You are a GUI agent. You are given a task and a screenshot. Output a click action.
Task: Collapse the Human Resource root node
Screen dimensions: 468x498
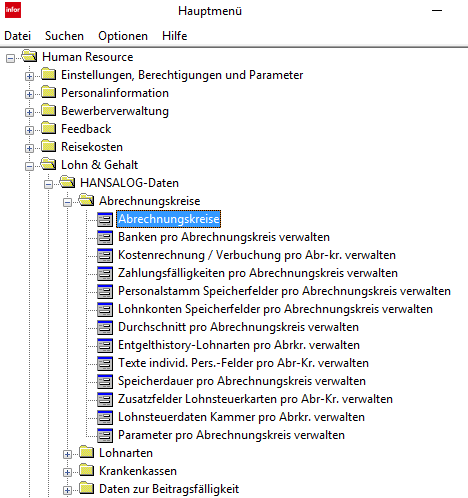pos(11,59)
